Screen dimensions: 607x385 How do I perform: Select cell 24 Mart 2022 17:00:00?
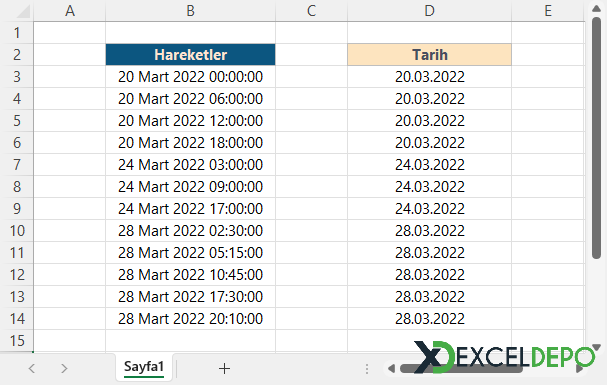pyautogui.click(x=190, y=209)
